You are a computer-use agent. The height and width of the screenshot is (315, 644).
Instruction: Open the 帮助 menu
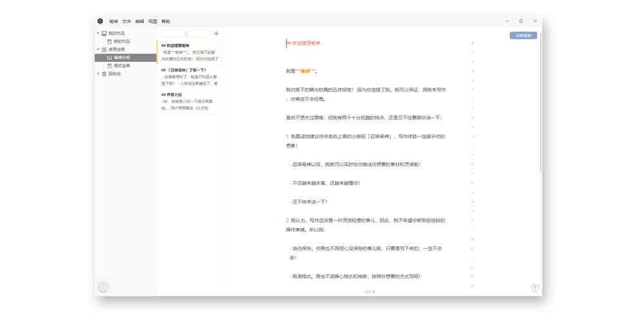(x=166, y=21)
